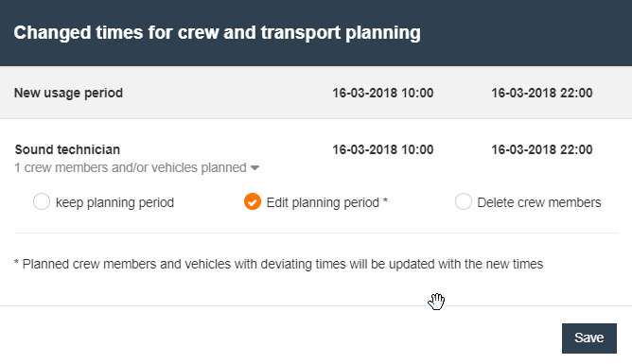Click the asterisk after Edit planning period
The width and height of the screenshot is (632, 364).
click(385, 199)
